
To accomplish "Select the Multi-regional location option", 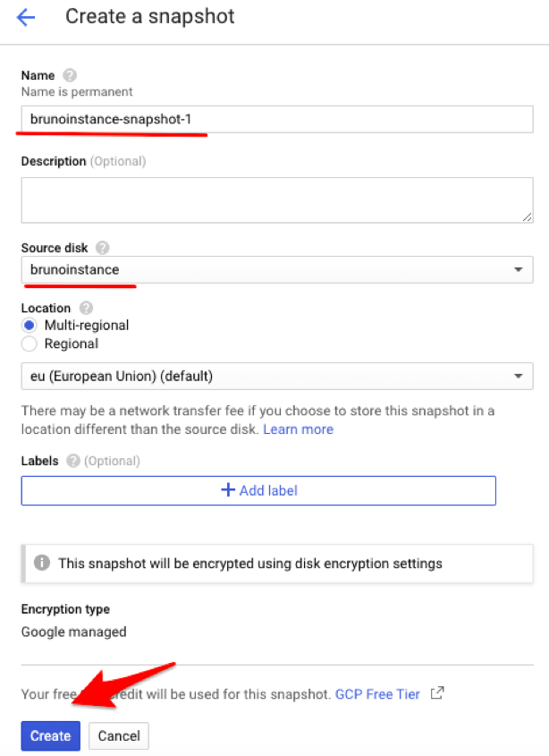I will [x=30, y=326].
